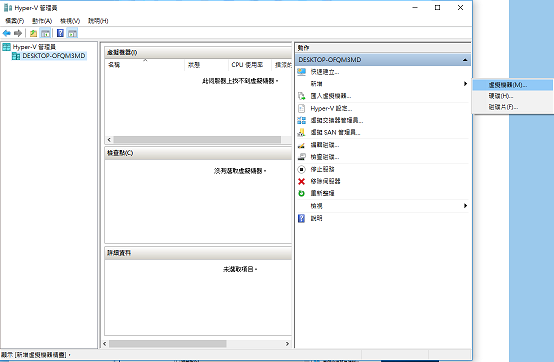The height and width of the screenshot is (362, 554).
Task: Click the red X 移除伺服器 icon
Action: (301, 181)
